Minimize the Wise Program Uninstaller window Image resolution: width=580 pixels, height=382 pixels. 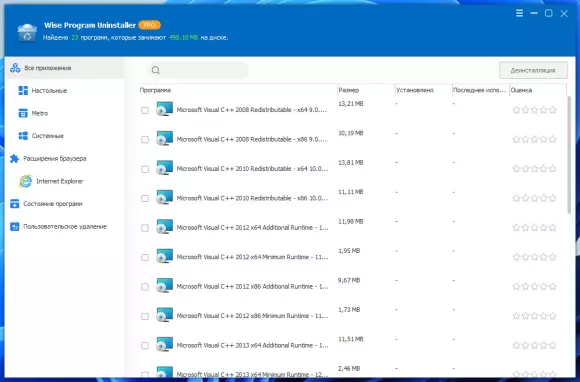coord(534,13)
